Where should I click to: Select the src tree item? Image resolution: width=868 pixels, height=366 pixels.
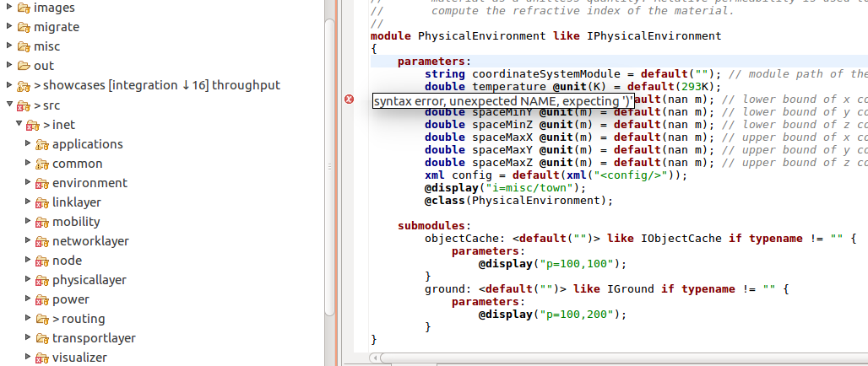46,105
